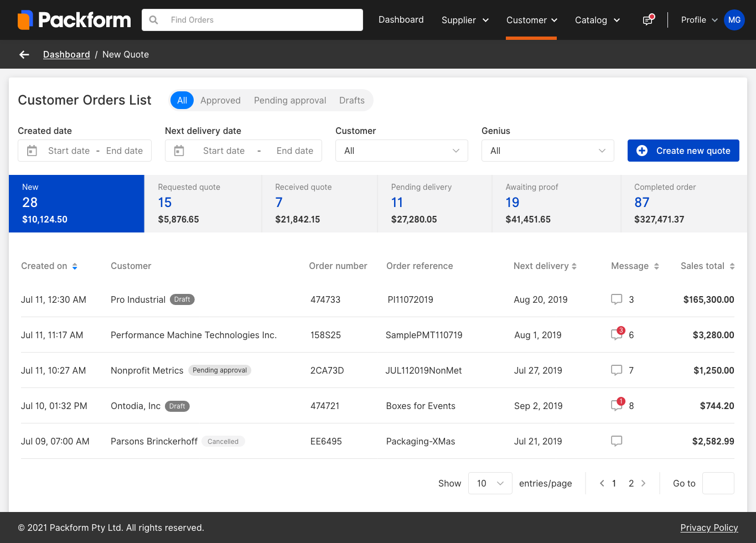Expand the Customer menu
Viewport: 756px width, 543px height.
point(531,20)
